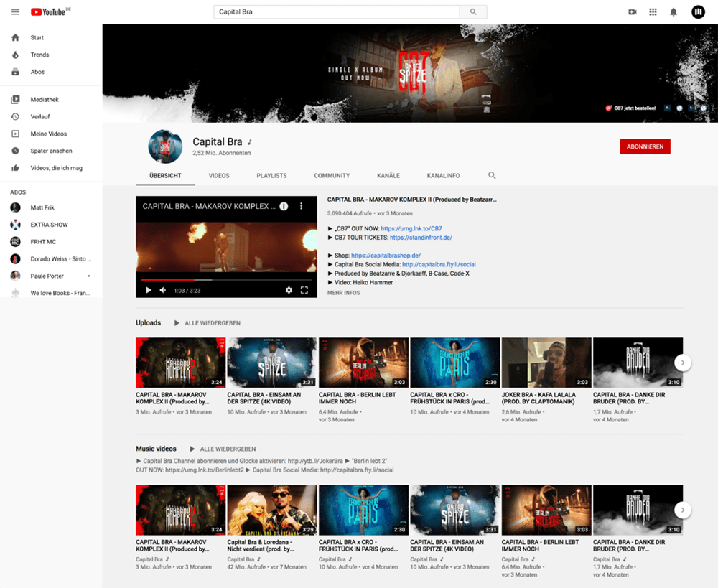Image resolution: width=718 pixels, height=588 pixels.
Task: Mute the featured video volume
Action: [x=163, y=290]
